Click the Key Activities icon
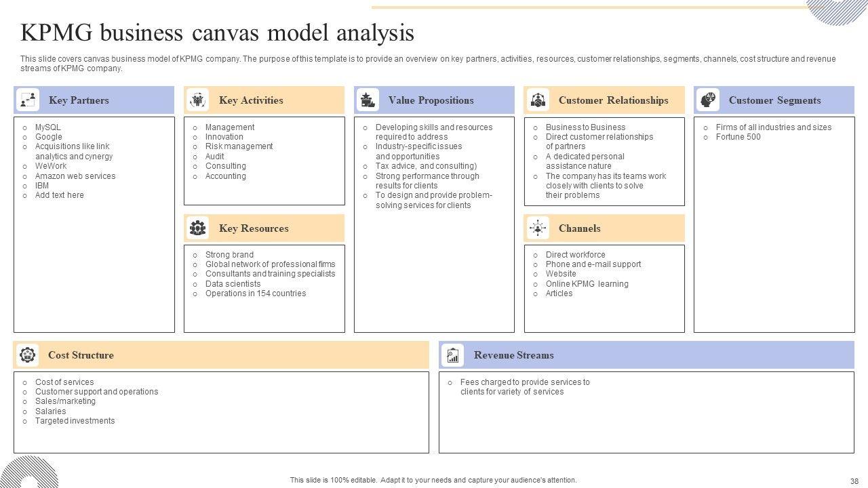The width and height of the screenshot is (868, 488). click(197, 100)
